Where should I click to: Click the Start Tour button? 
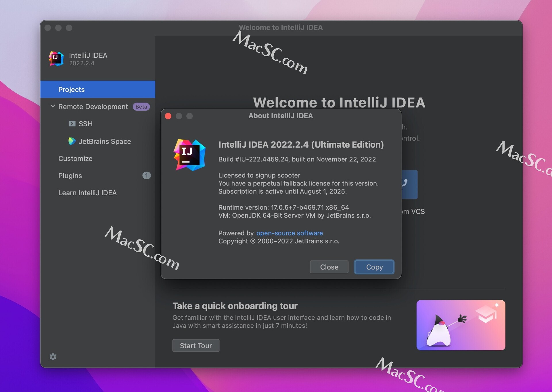(196, 345)
